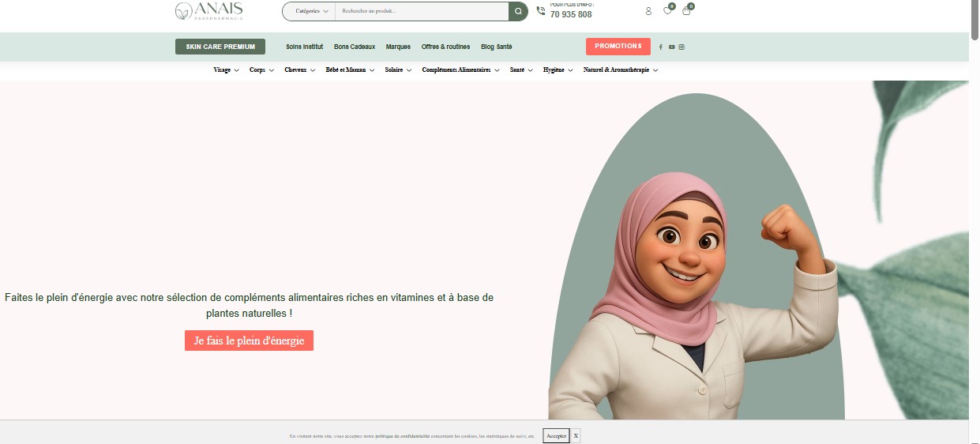Open the YouTube channel icon
Image resolution: width=980 pixels, height=444 pixels.
671,47
